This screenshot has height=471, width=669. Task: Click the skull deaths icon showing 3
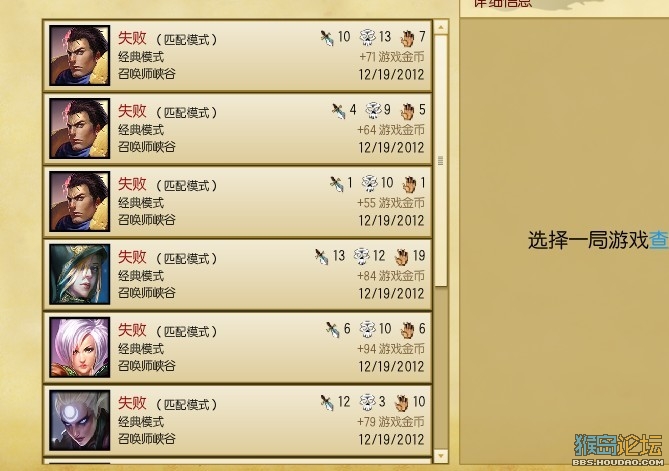(x=367, y=402)
